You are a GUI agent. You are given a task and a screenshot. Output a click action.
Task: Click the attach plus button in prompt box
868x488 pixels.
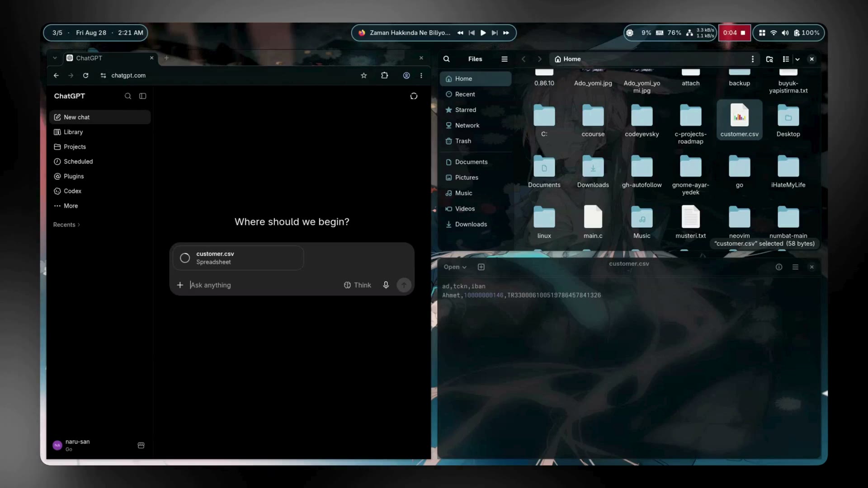pyautogui.click(x=180, y=285)
